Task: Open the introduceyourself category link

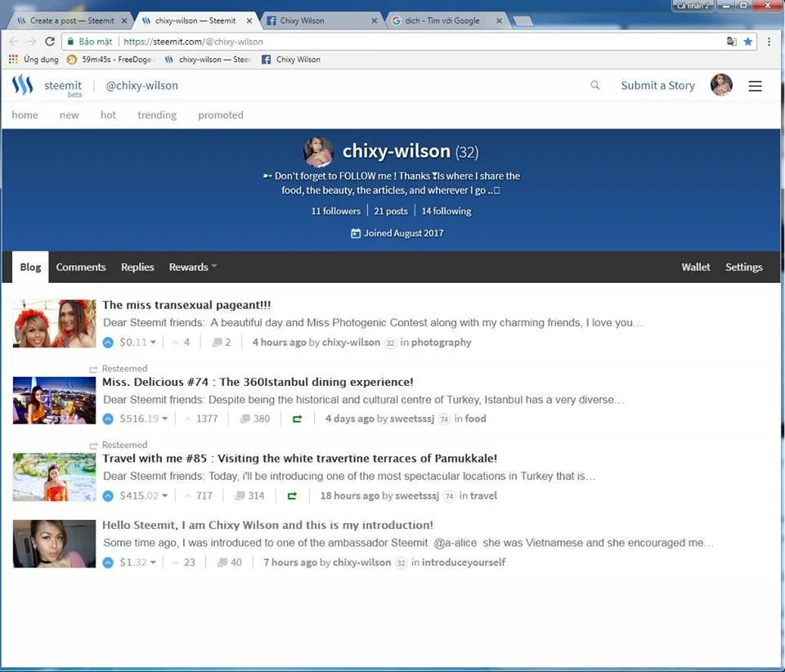Action: [x=464, y=562]
